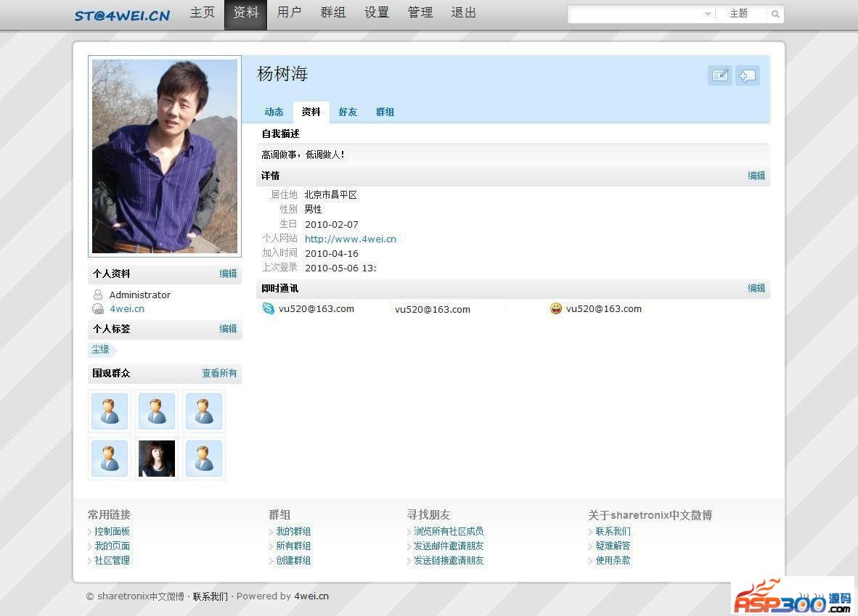Open the 使用条款 footer link
Screen dimensions: 858x616
613,560
